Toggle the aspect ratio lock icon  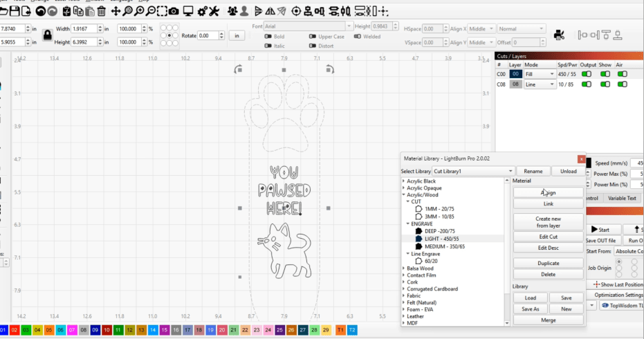(x=46, y=34)
